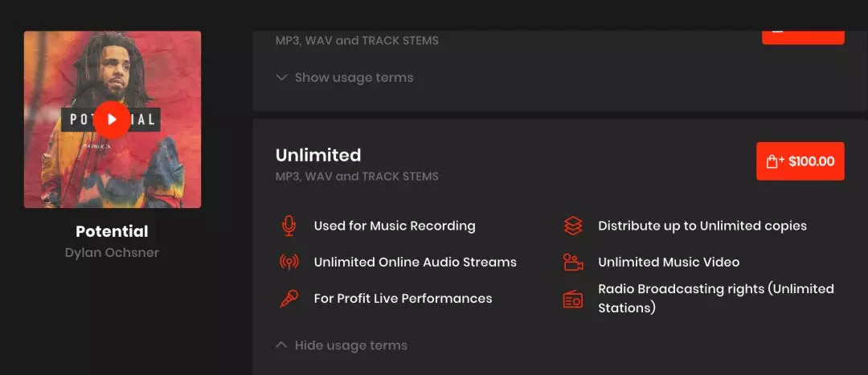This screenshot has width=868, height=375.
Task: Click the Potential track title
Action: [112, 231]
